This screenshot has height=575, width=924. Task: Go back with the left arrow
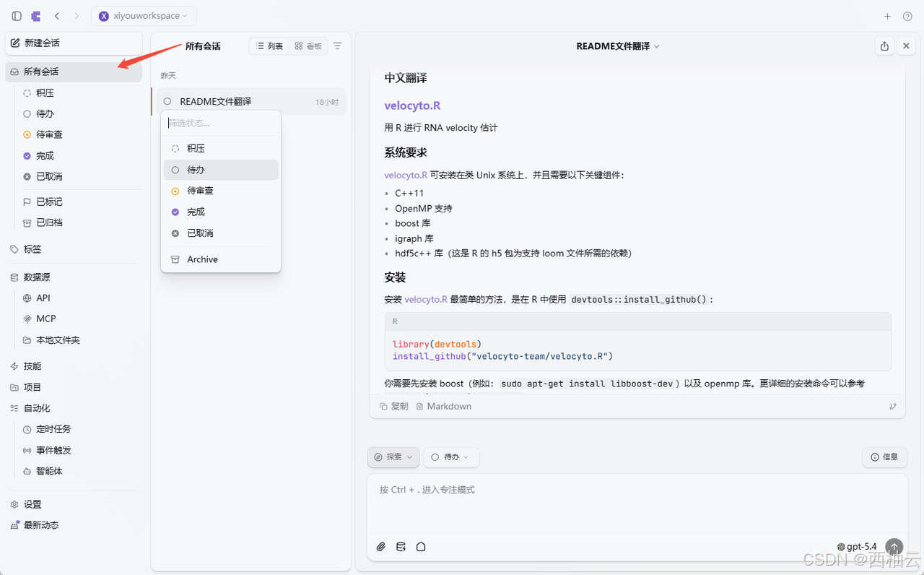pyautogui.click(x=57, y=16)
